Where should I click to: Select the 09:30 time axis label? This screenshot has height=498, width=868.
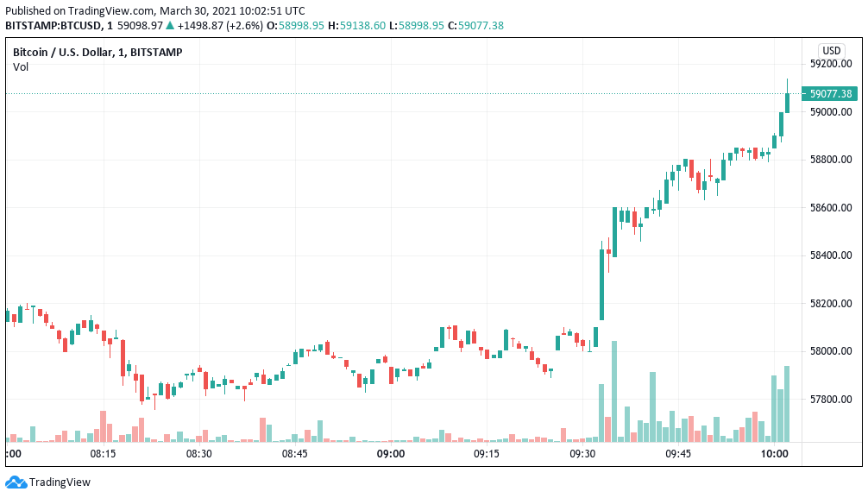click(582, 453)
